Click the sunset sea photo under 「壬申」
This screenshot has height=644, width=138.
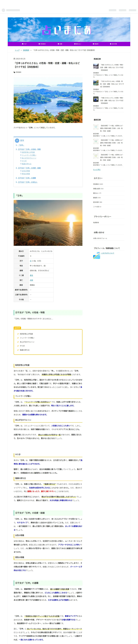pos(48,223)
